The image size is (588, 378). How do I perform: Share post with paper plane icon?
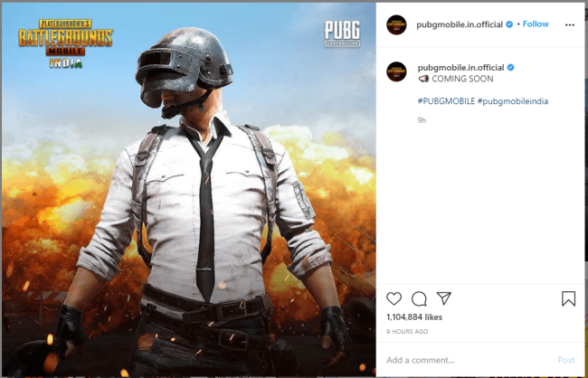pos(444,298)
